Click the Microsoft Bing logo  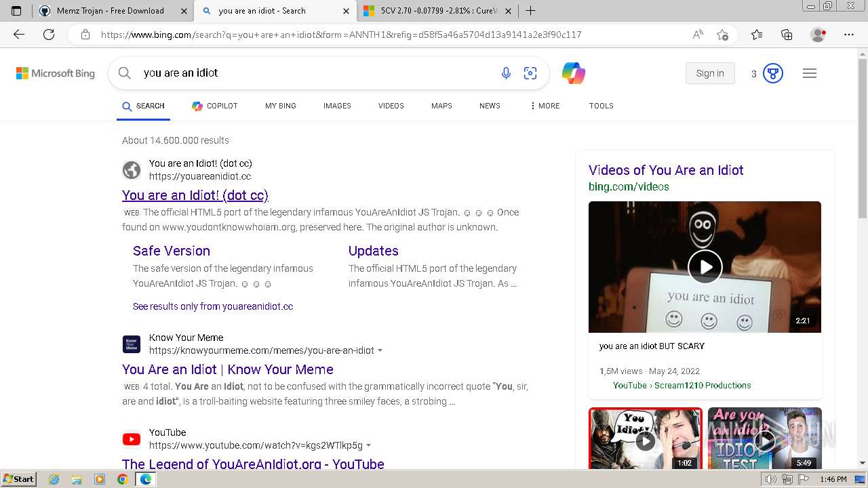coord(56,73)
